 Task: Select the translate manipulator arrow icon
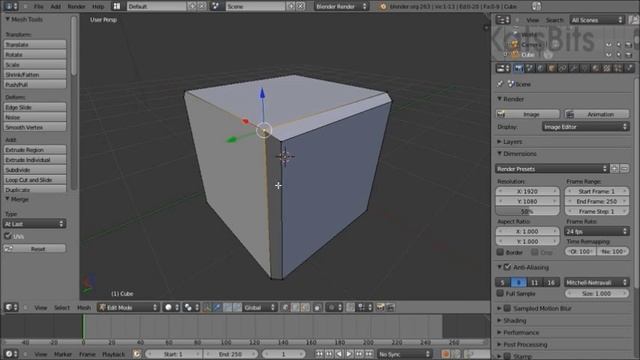pyautogui.click(x=217, y=307)
